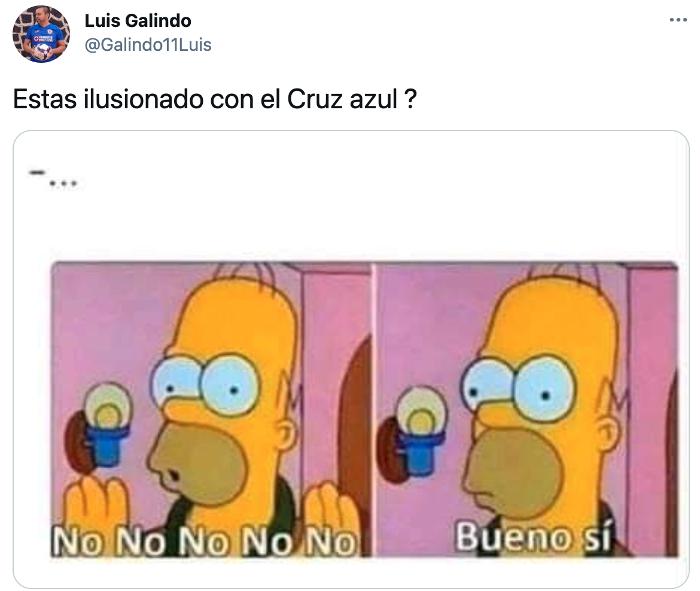Open the attached Homer Simpson meme image

pos(351,360)
